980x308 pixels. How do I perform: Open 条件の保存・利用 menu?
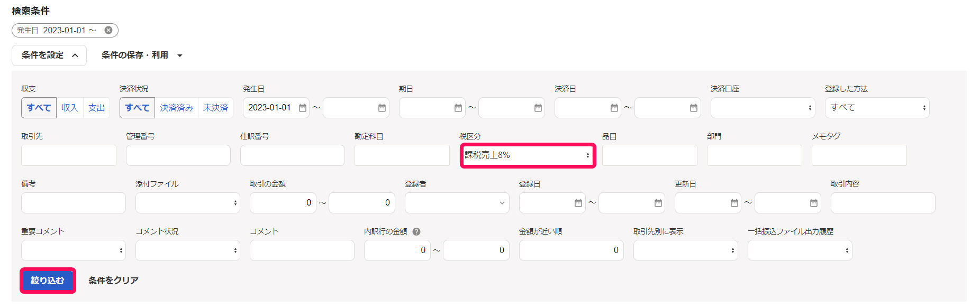[142, 55]
